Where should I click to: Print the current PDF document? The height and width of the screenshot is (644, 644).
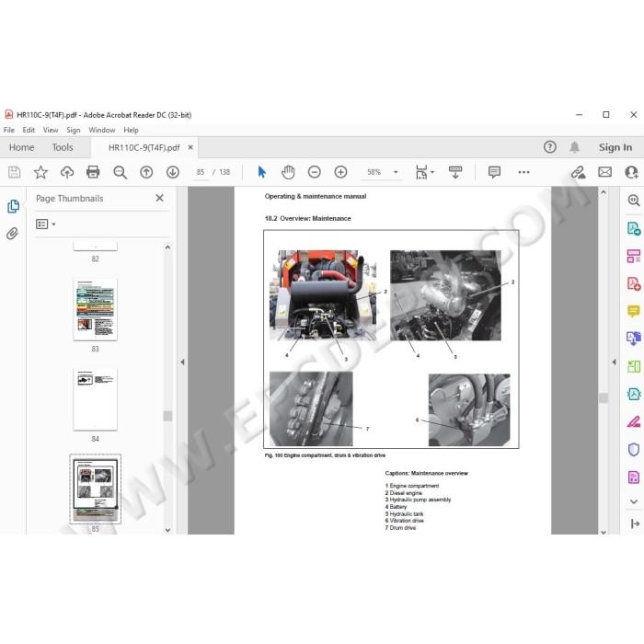click(x=93, y=172)
